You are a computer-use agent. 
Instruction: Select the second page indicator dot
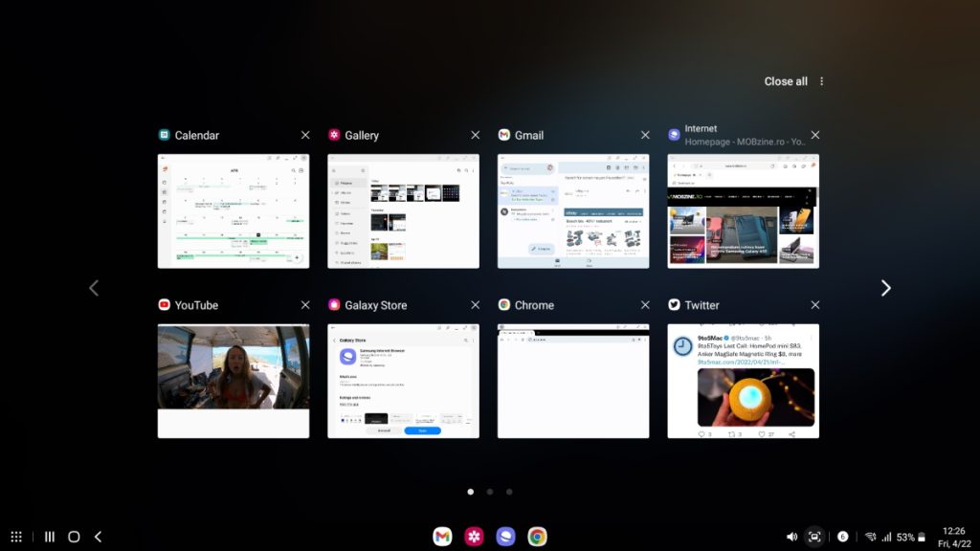pyautogui.click(x=490, y=492)
